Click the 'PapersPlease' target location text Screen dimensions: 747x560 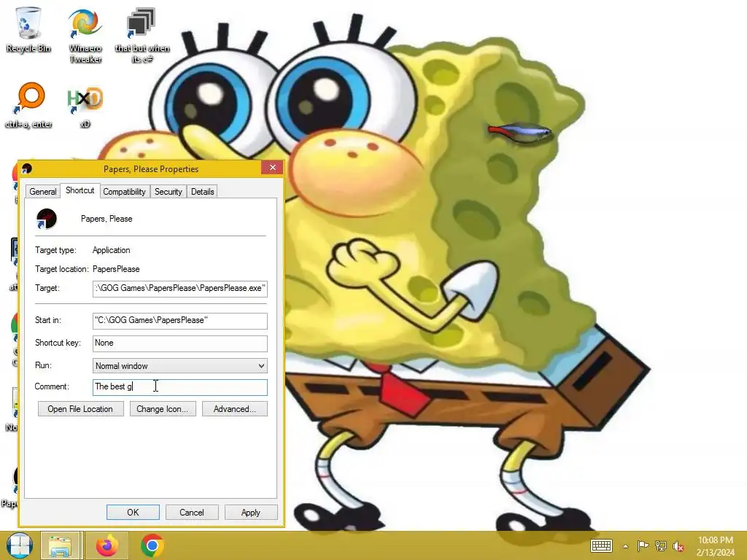(x=116, y=269)
